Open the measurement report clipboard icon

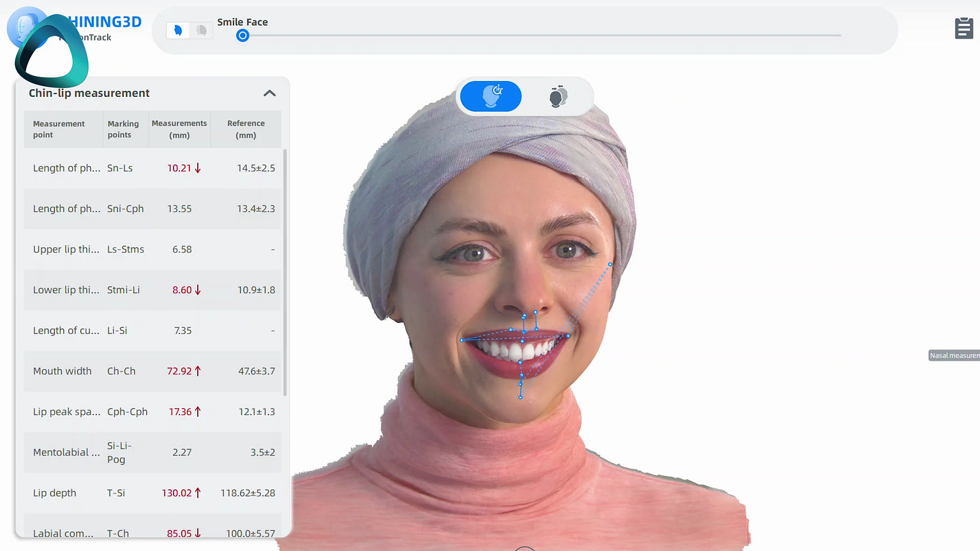pos(963,27)
